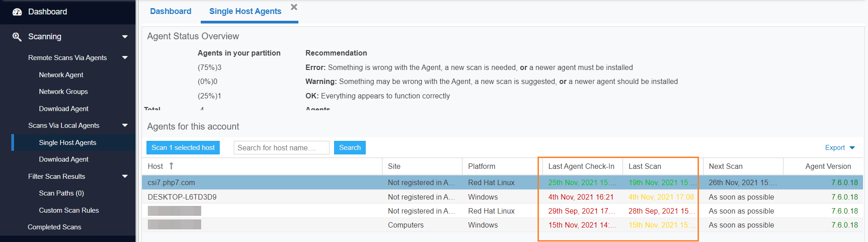Open Network Agent in sidebar
The height and width of the screenshot is (242, 868).
coord(61,75)
